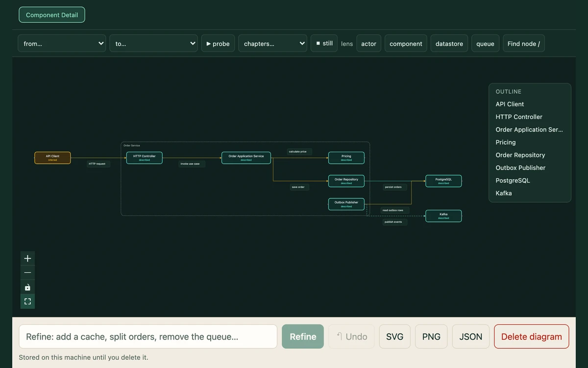
Task: Click the HTTP Controller diagram node
Action: 145,158
